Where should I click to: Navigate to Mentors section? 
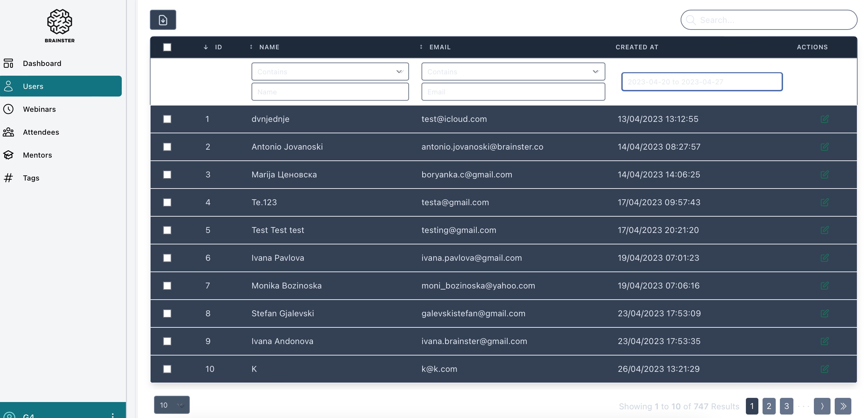click(x=37, y=155)
